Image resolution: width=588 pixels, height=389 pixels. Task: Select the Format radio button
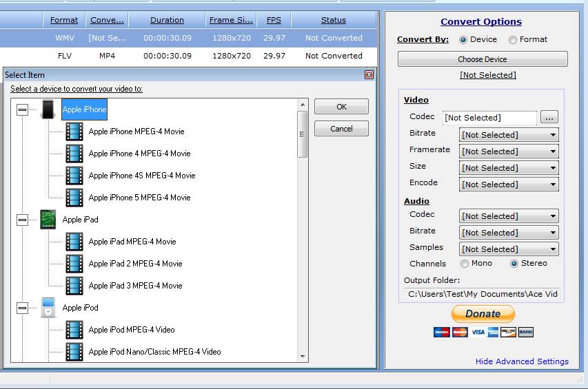(512, 40)
